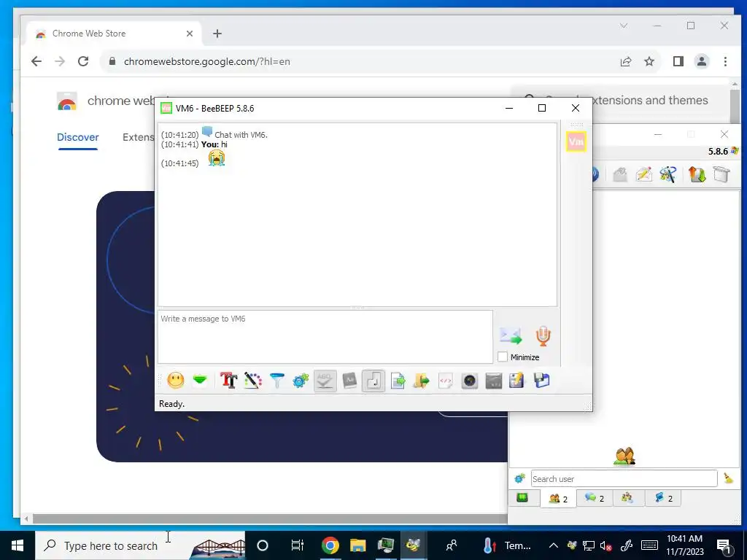Open File Explorer from taskbar
Screen dimensions: 747x560
(x=357, y=545)
